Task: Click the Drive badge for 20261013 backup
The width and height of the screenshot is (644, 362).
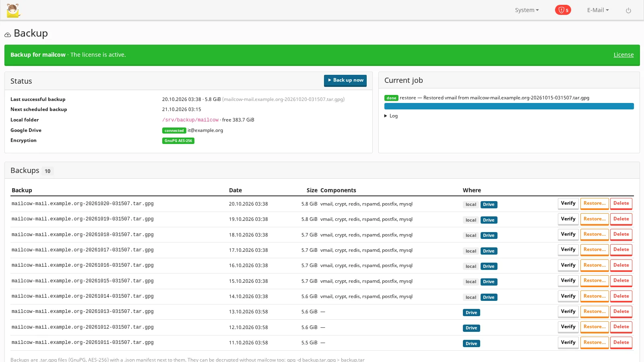Action: click(471, 313)
